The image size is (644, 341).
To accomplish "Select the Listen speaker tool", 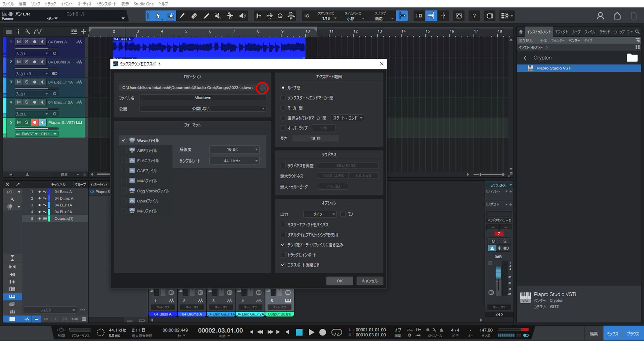I will [242, 16].
